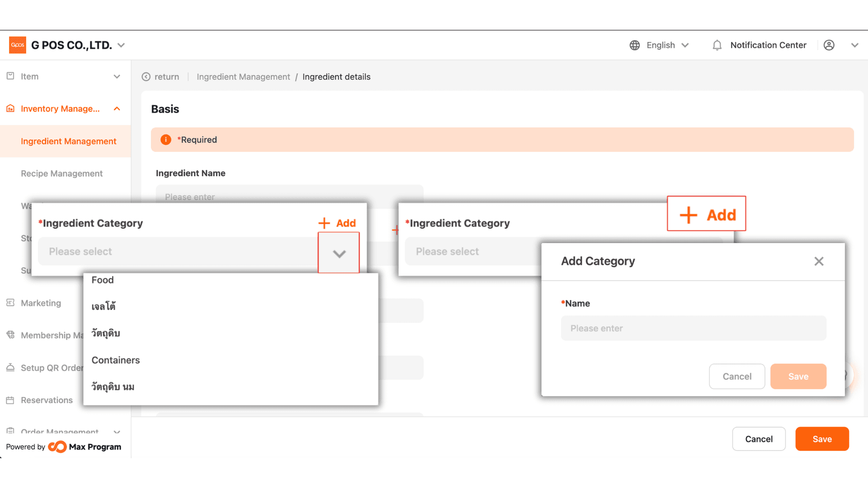Open the Ingredient Category dropdown arrow
The height and width of the screenshot is (488, 868).
(x=339, y=253)
